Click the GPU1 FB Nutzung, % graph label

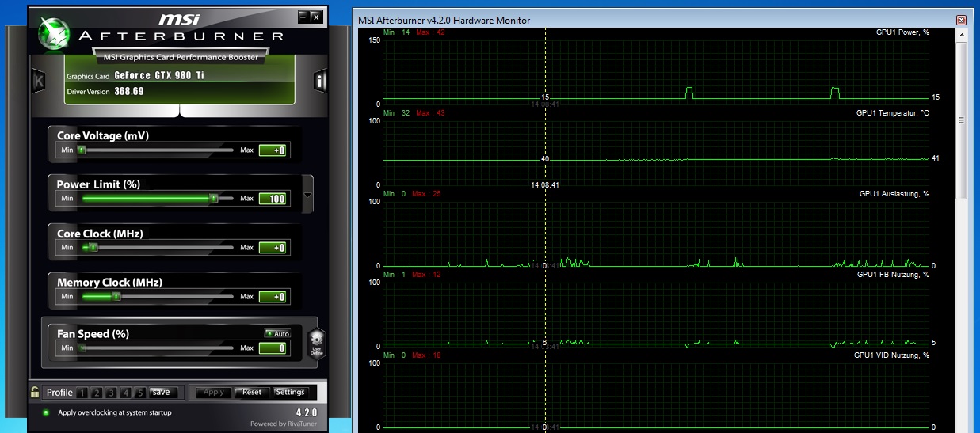click(x=894, y=275)
